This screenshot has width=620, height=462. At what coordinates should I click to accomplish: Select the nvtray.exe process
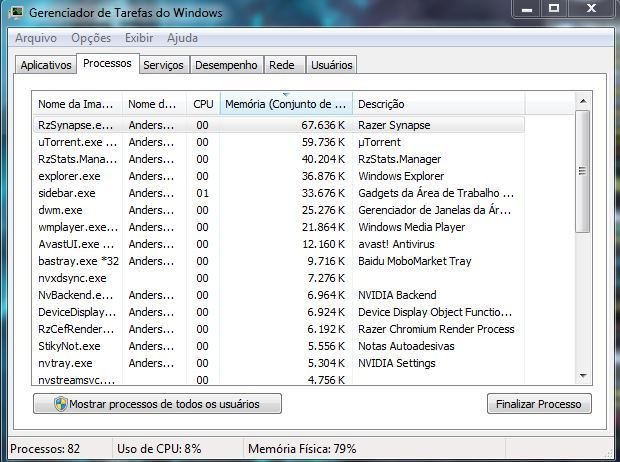pyautogui.click(x=278, y=363)
